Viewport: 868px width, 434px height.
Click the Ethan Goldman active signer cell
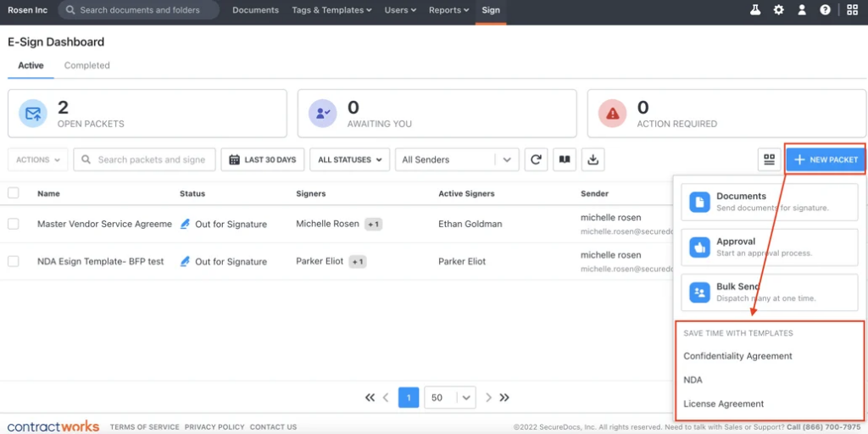[x=470, y=224]
